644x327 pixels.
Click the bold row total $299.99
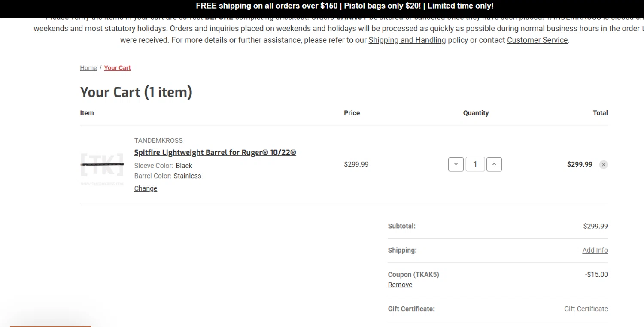580,164
